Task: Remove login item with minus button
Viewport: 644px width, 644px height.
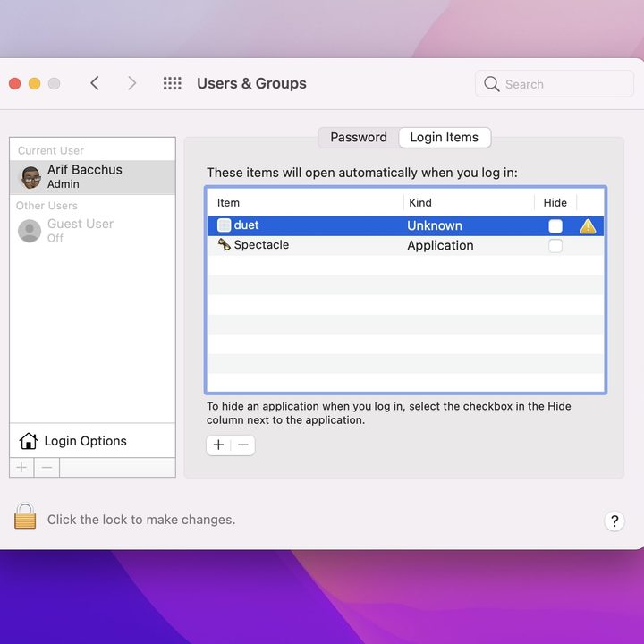Action: click(242, 445)
